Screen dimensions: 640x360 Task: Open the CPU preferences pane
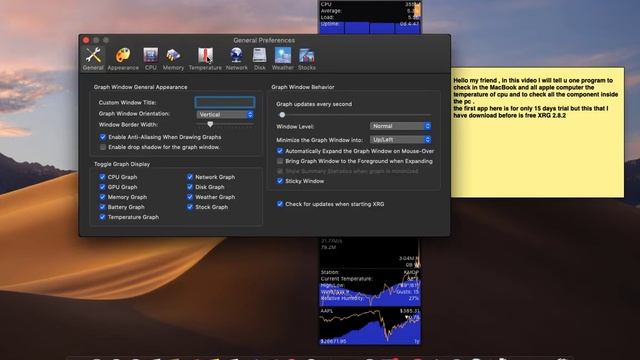151,58
